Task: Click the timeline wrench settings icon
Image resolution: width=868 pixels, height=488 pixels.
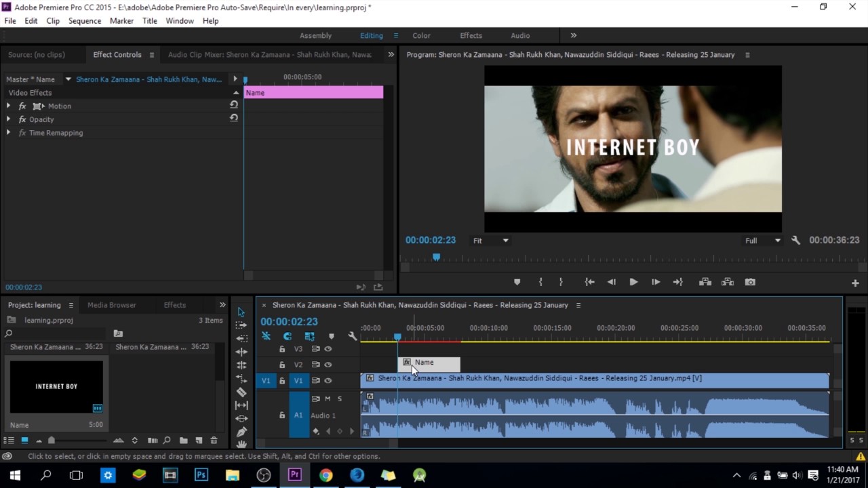Action: (x=353, y=336)
